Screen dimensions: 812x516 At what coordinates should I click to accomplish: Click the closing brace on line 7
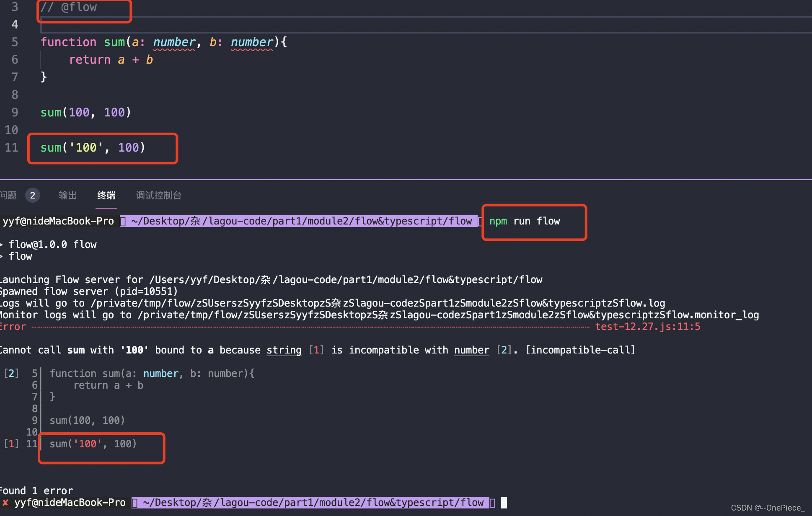click(x=44, y=77)
